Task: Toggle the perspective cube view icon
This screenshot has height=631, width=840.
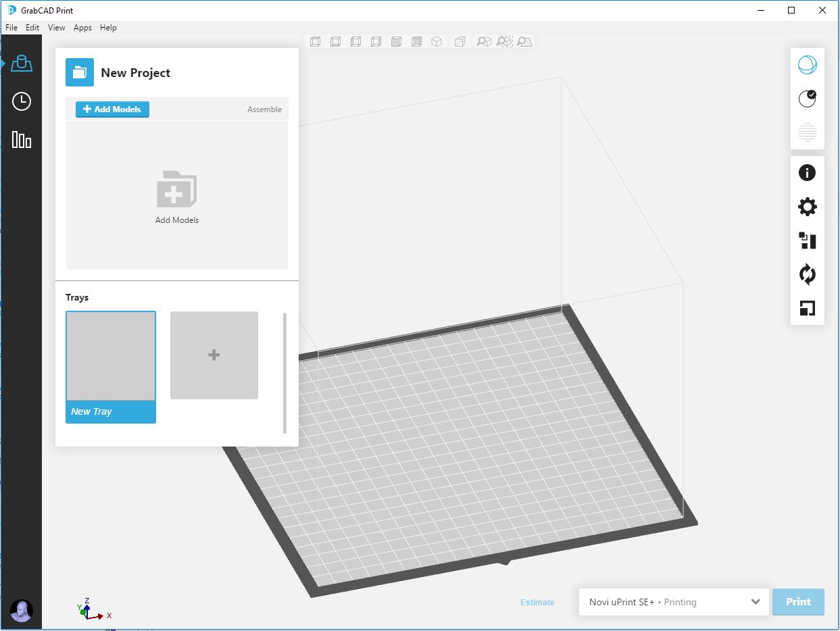Action: [460, 42]
